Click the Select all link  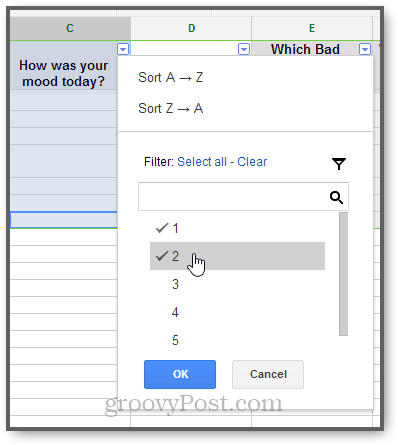202,162
